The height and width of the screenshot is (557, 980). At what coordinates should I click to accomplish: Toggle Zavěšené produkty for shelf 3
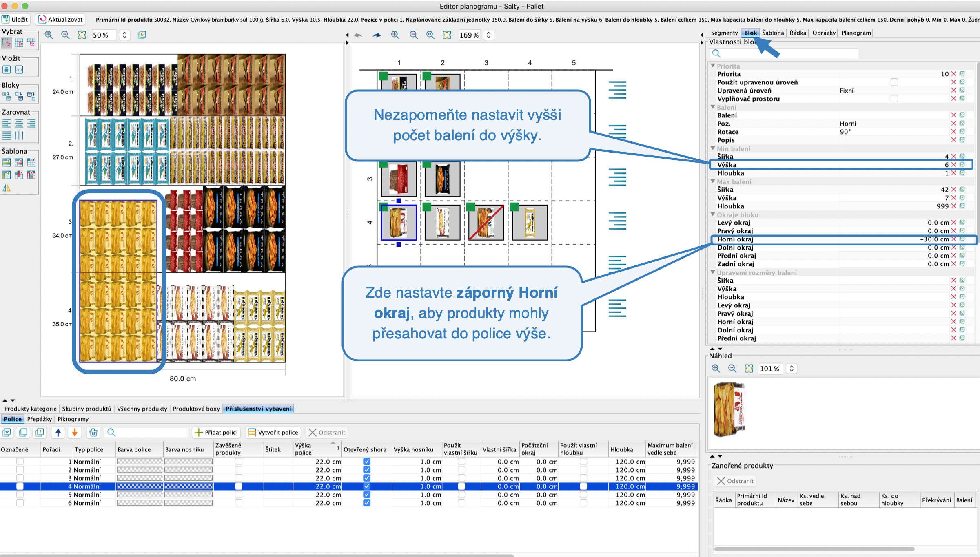click(x=239, y=478)
